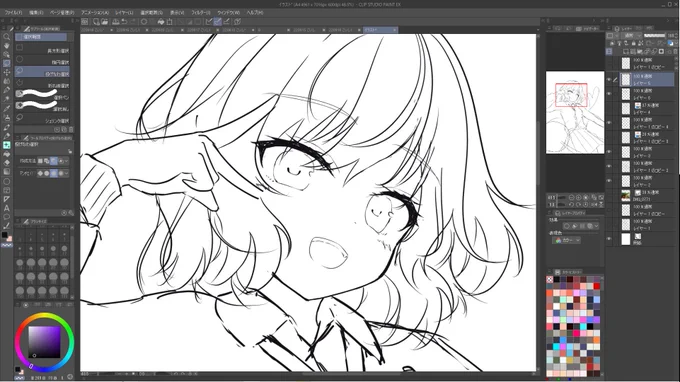This screenshot has height=382, width=680.
Task: Select the lasso Selection tool in toolbox
Action: tap(7, 63)
